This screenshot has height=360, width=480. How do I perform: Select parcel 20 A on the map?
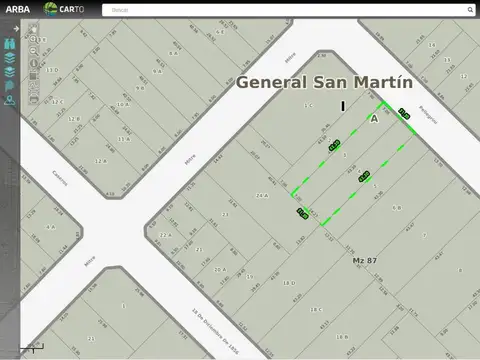click(220, 269)
